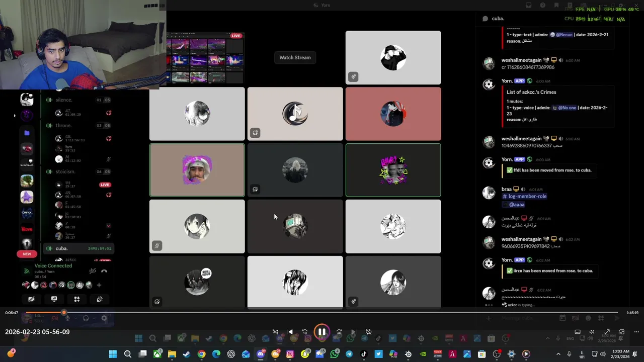Screen dimensions: 644x362
Task: Toggle shuffle in the media player
Action: [x=275, y=332]
